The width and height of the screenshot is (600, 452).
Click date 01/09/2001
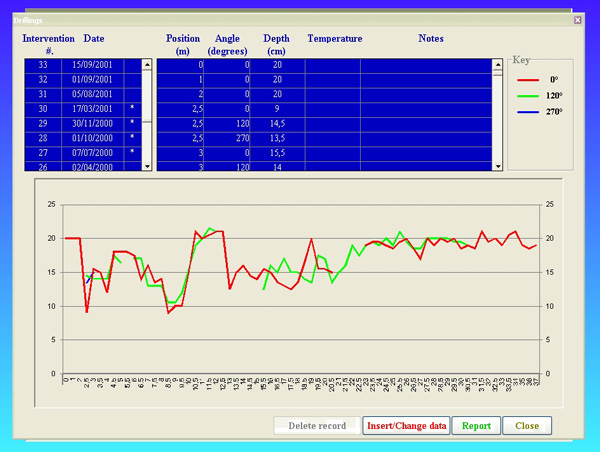tap(92, 80)
